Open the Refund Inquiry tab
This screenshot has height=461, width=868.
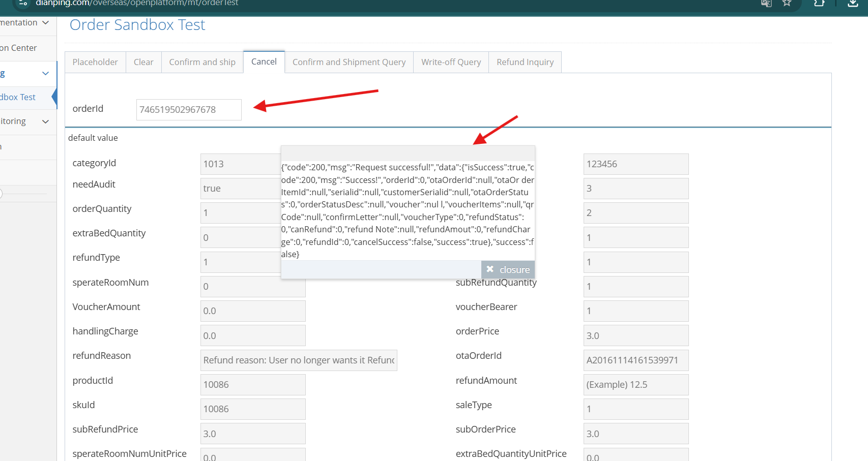[x=525, y=62]
